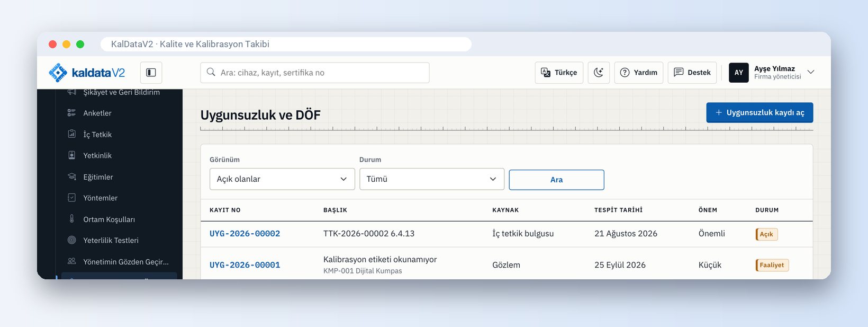
Task: Click the 'Faaliyet' status badge
Action: [x=772, y=265]
